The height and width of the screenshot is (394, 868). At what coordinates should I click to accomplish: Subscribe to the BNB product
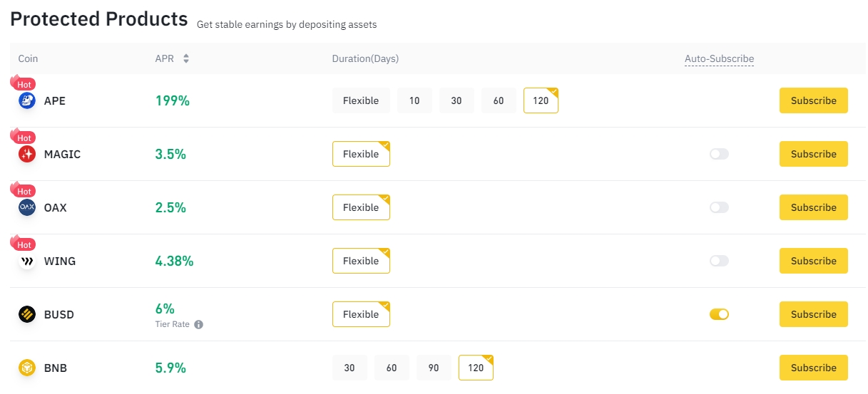coord(813,368)
